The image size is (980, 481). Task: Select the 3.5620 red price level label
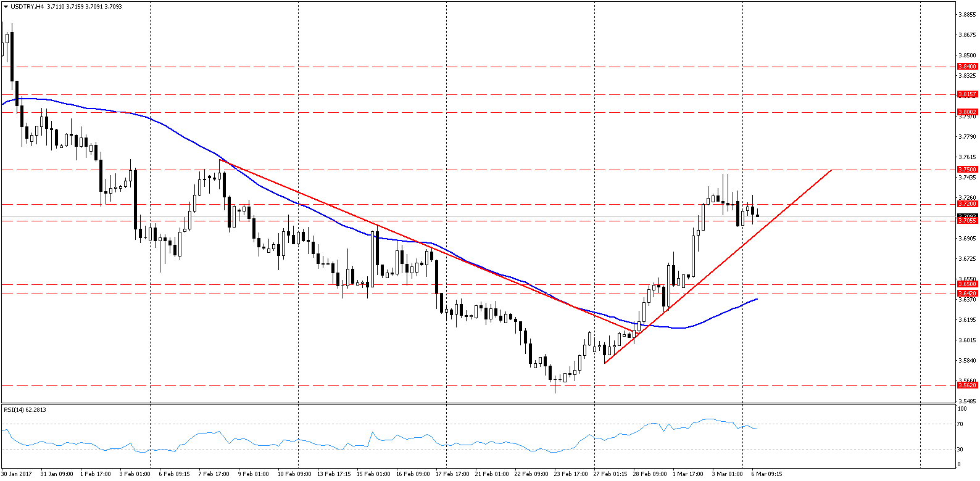[967, 385]
